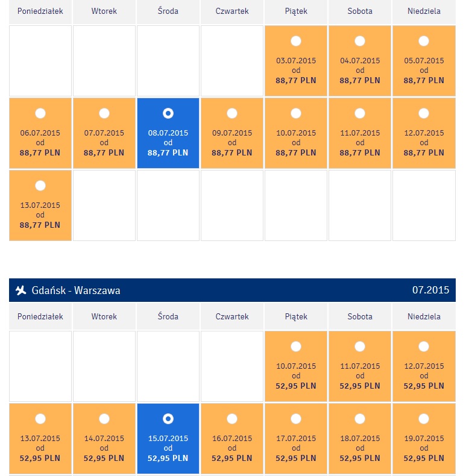Screen dimensions: 469x476
Task: Click the 07.2015 month label in header
Action: [430, 290]
